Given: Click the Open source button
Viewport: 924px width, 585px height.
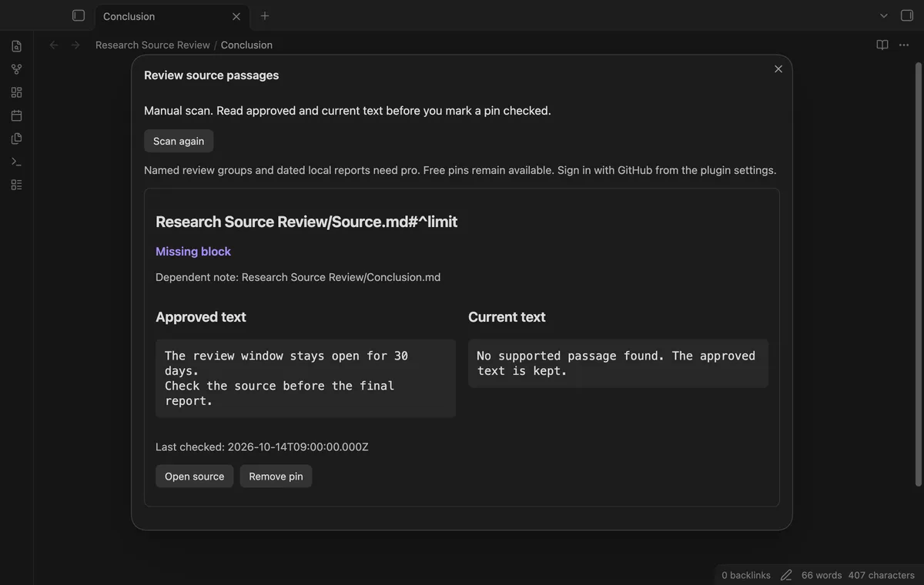Looking at the screenshot, I should 194,476.
